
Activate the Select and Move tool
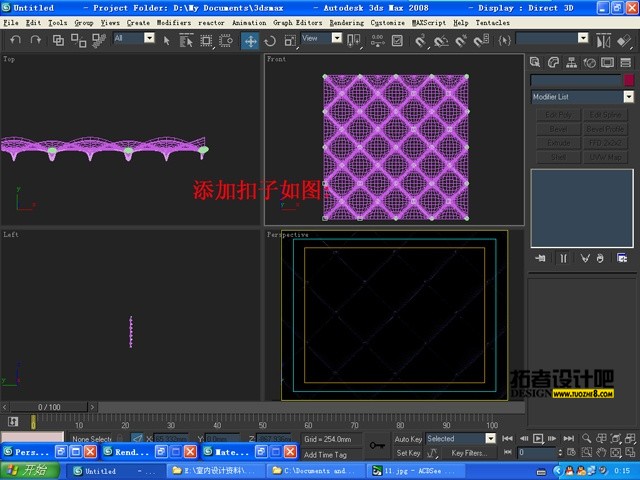(x=250, y=41)
